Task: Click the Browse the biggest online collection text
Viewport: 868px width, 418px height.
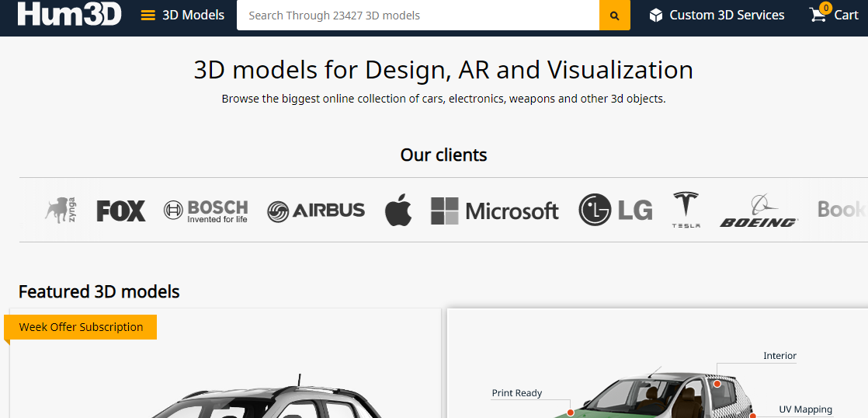Action: point(443,99)
